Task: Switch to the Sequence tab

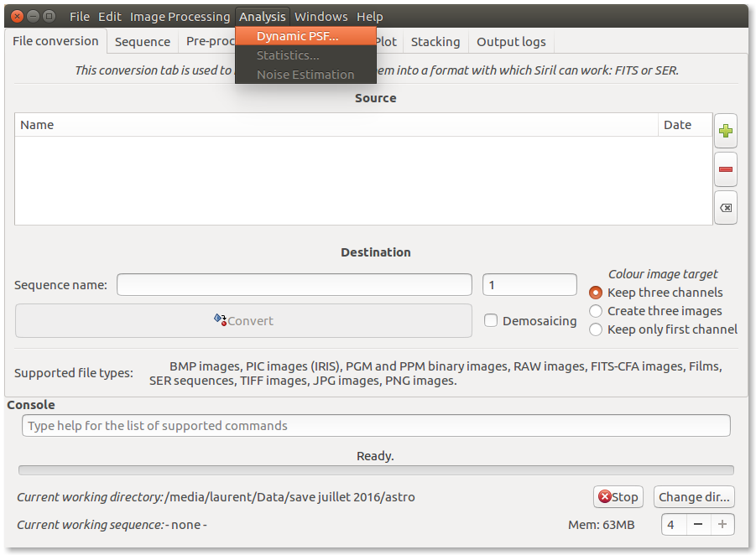Action: pyautogui.click(x=143, y=42)
